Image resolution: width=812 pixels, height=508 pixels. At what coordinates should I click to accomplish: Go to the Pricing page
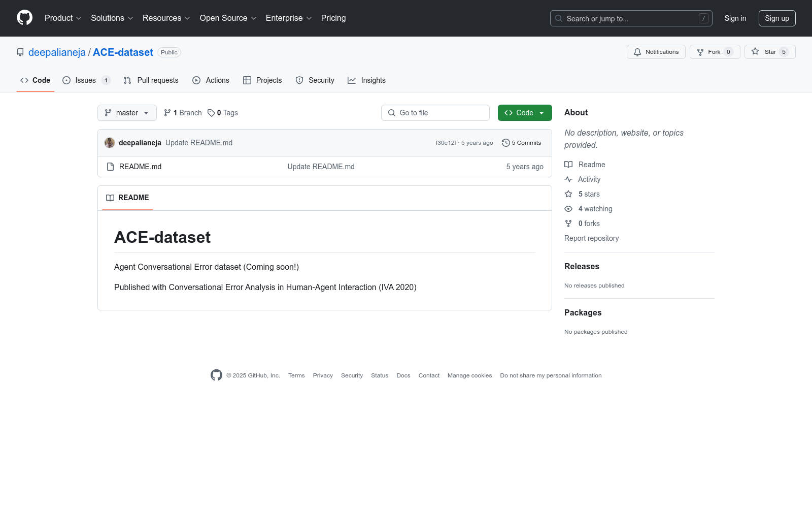click(x=333, y=18)
